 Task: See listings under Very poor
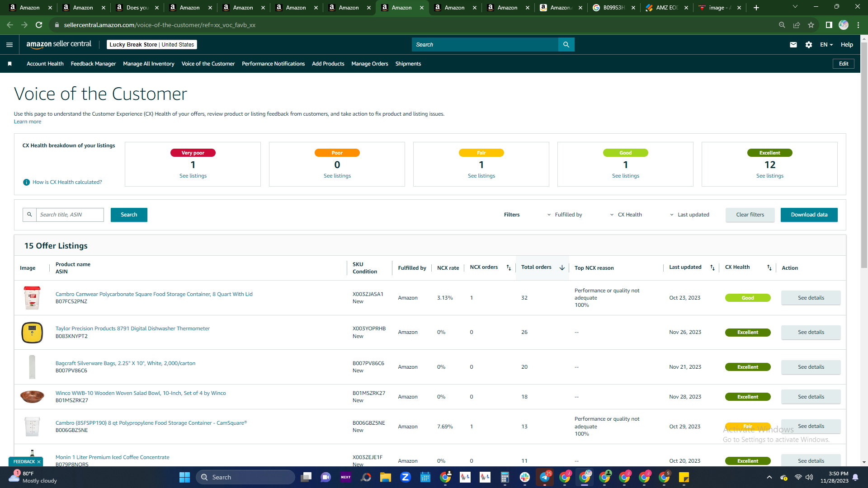coord(193,176)
